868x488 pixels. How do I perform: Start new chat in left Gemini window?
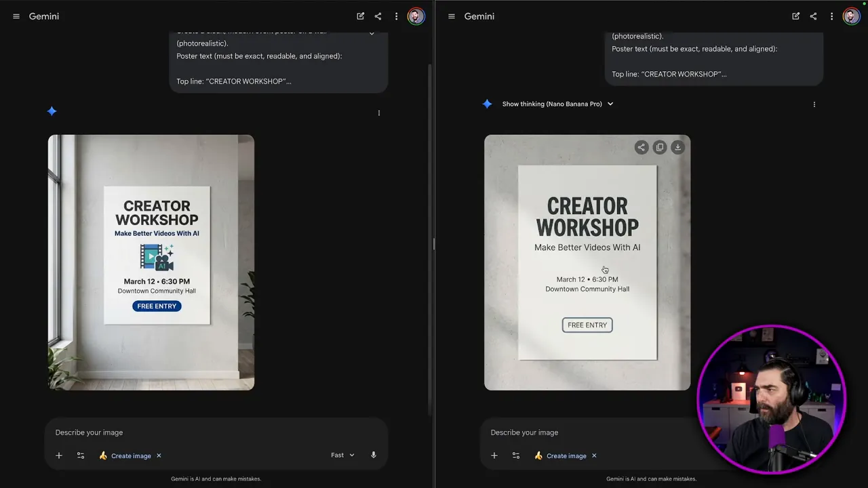click(360, 16)
